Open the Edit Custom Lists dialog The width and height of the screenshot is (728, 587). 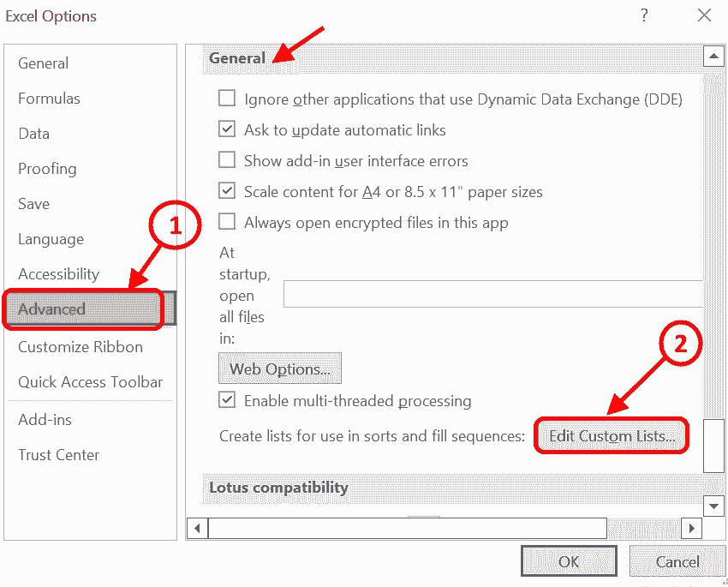tap(612, 436)
